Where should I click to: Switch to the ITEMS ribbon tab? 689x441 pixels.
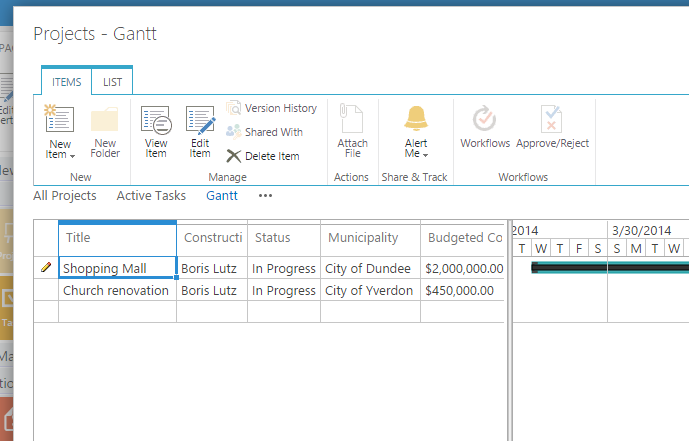point(66,82)
